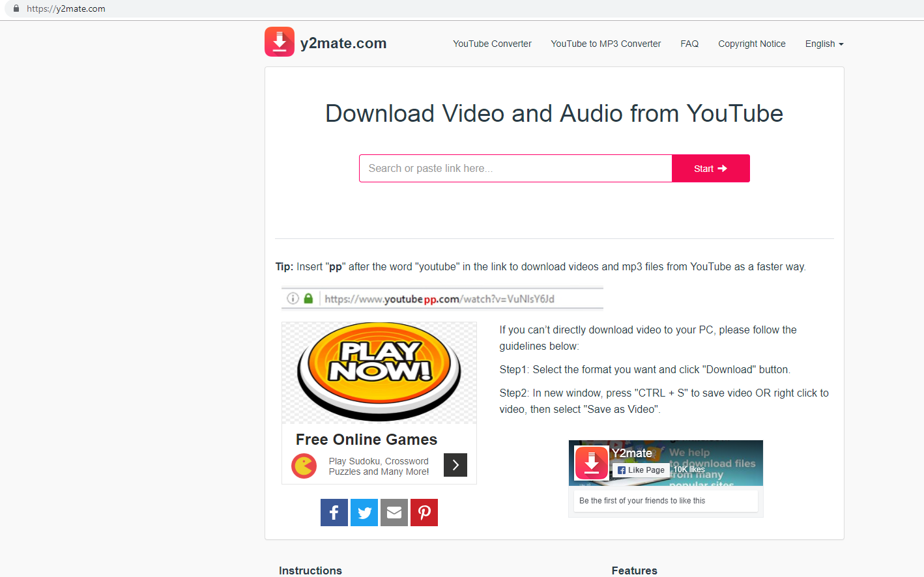Viewport: 924px width, 577px height.
Task: Open the English language dropdown
Action: [x=824, y=44]
